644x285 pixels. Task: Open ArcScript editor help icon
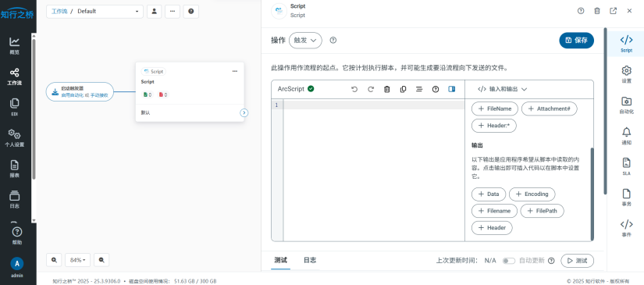point(436,89)
